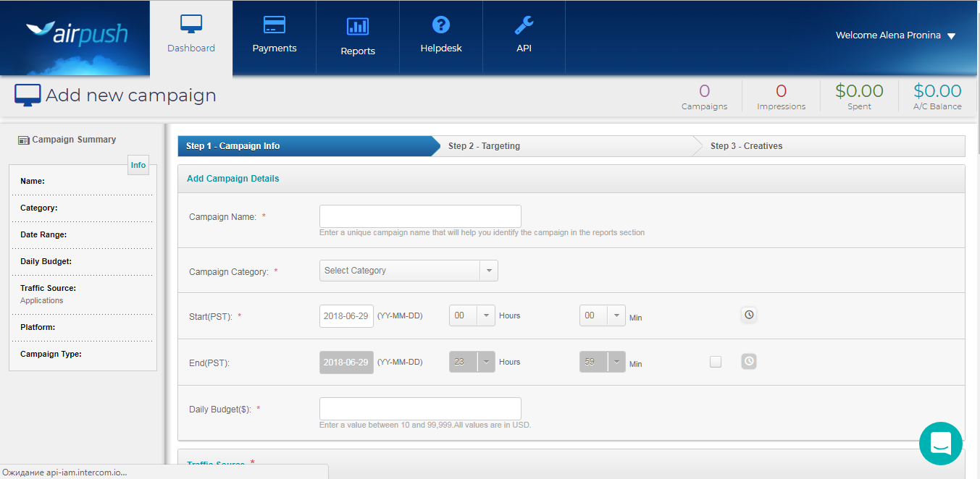Click the Start date field
The height and width of the screenshot is (479, 980).
346,316
